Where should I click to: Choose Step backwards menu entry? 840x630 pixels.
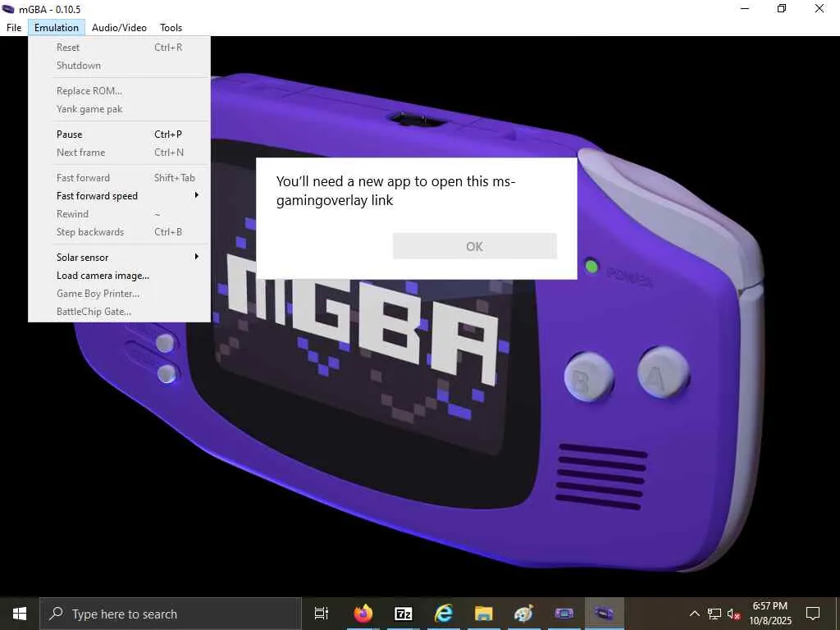[x=119, y=232]
